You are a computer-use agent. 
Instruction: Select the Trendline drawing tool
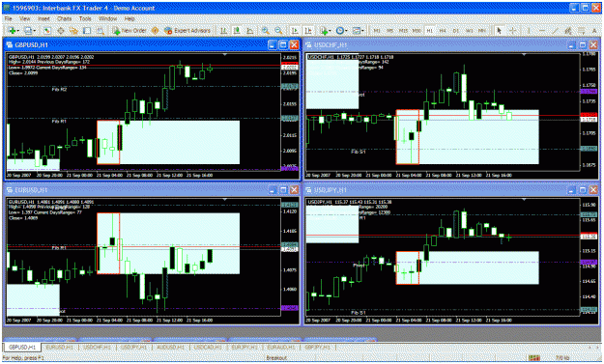(555, 30)
